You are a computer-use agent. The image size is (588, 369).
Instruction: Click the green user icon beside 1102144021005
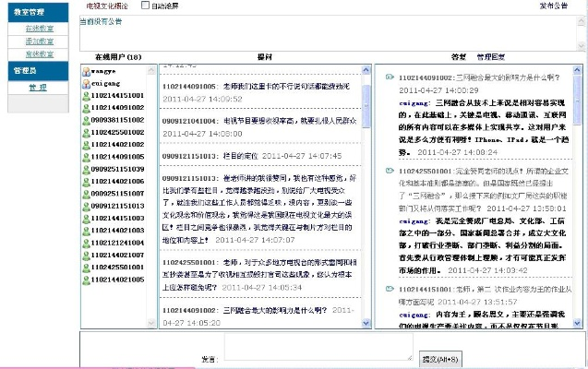(x=86, y=280)
